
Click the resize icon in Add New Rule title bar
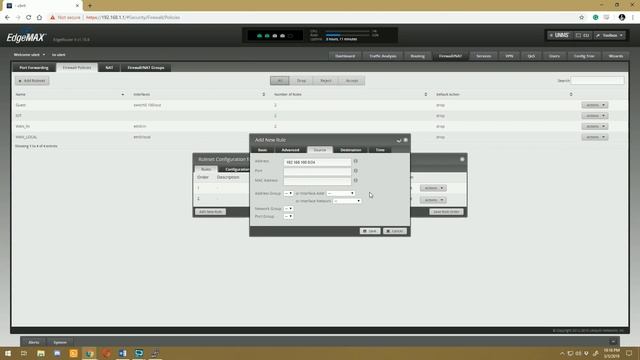[399, 140]
